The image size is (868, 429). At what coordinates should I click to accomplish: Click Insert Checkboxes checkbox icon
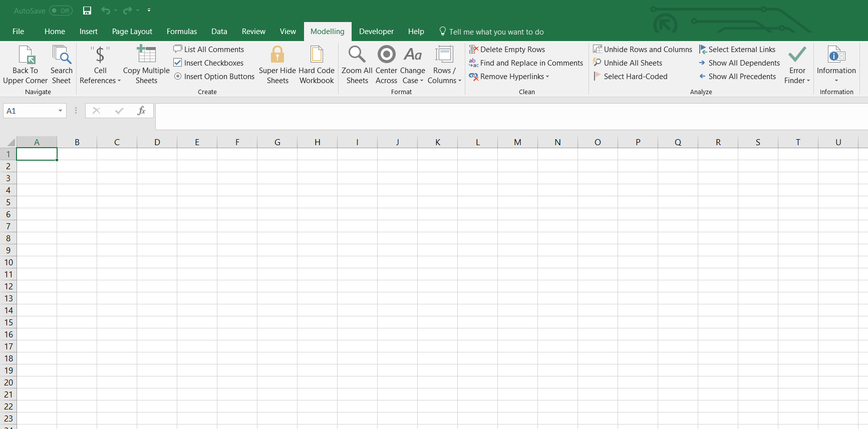pyautogui.click(x=177, y=63)
